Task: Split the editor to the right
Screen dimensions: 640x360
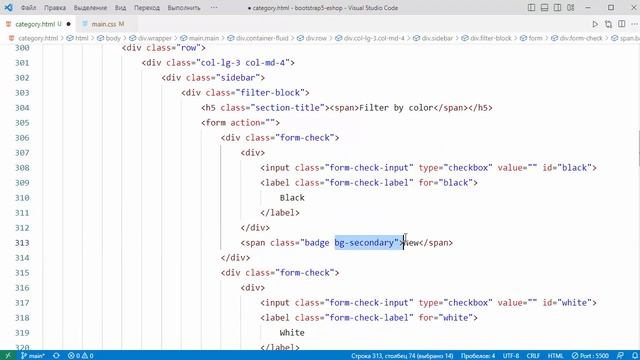Action: point(622,24)
